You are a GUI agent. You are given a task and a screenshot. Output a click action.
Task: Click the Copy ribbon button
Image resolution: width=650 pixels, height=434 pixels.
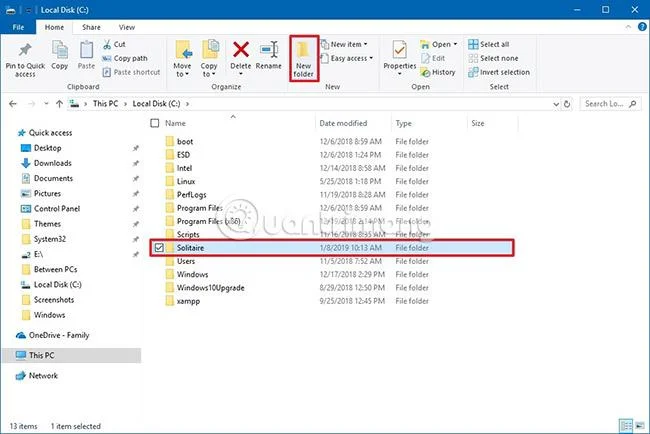pyautogui.click(x=60, y=55)
